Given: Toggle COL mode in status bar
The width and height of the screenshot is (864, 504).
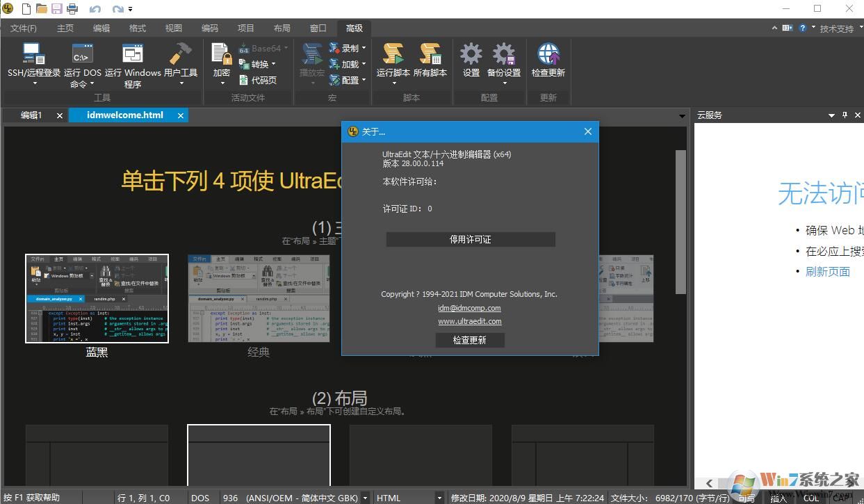Looking at the screenshot, I should pos(810,498).
